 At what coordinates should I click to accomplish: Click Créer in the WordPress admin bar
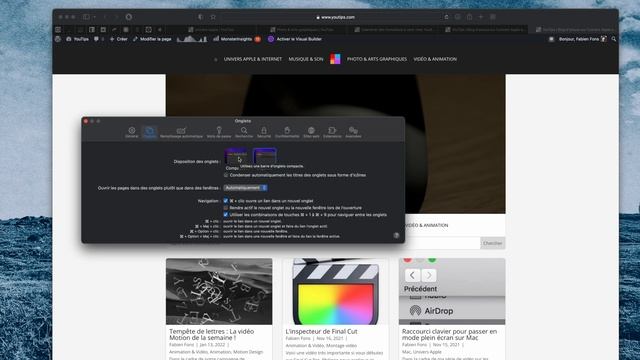click(119, 39)
